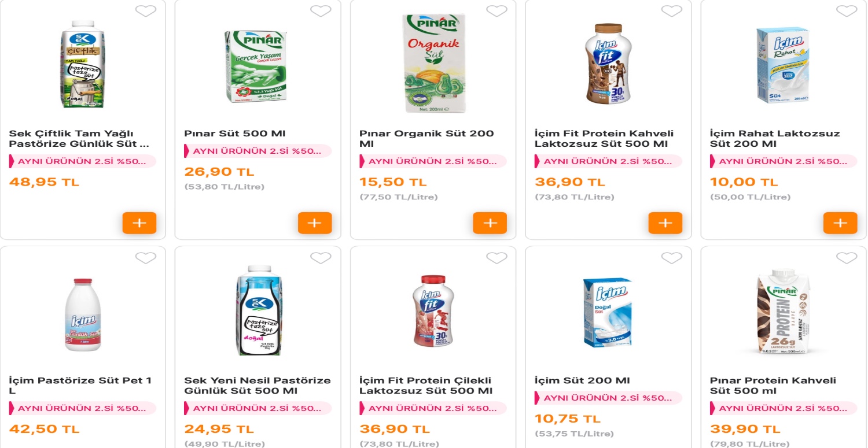Favorite İçim Pastörize Süt Pet 1 L
Viewport: 868px width, 448px height.
tap(145, 258)
